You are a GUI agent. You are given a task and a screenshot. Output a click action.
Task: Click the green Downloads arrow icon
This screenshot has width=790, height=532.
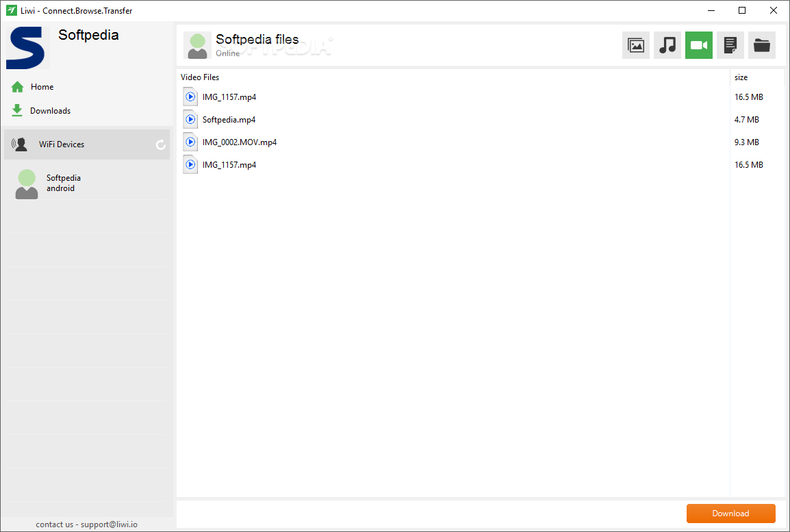pos(17,110)
